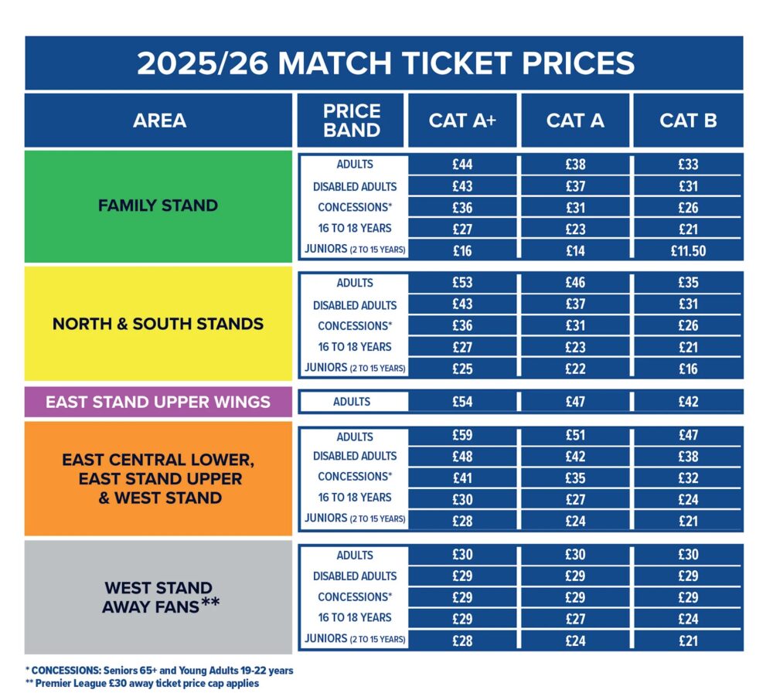773x700 pixels.
Task: Click the 2025/26 Match Ticket Prices title
Action: pyautogui.click(x=385, y=63)
